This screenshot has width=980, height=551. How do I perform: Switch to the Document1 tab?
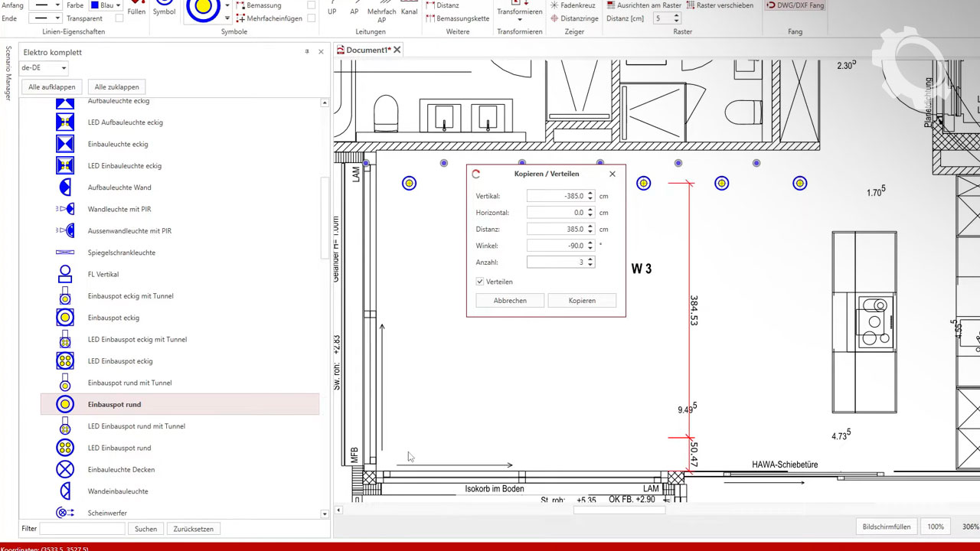pyautogui.click(x=368, y=50)
